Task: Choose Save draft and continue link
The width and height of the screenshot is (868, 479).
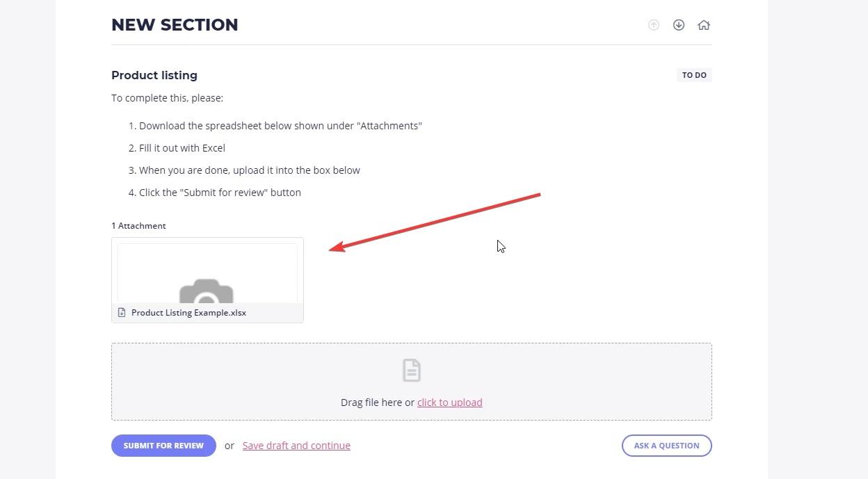Action: pyautogui.click(x=296, y=446)
